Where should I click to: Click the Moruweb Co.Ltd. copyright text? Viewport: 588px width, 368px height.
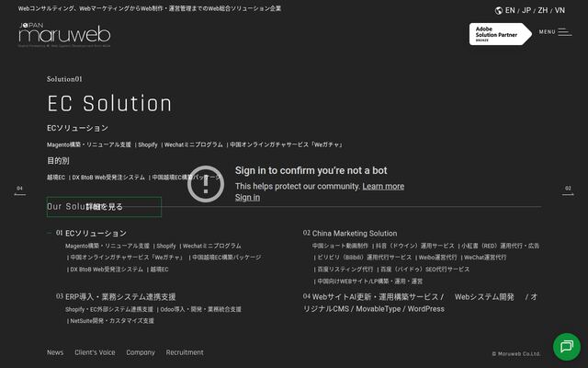[x=516, y=353]
